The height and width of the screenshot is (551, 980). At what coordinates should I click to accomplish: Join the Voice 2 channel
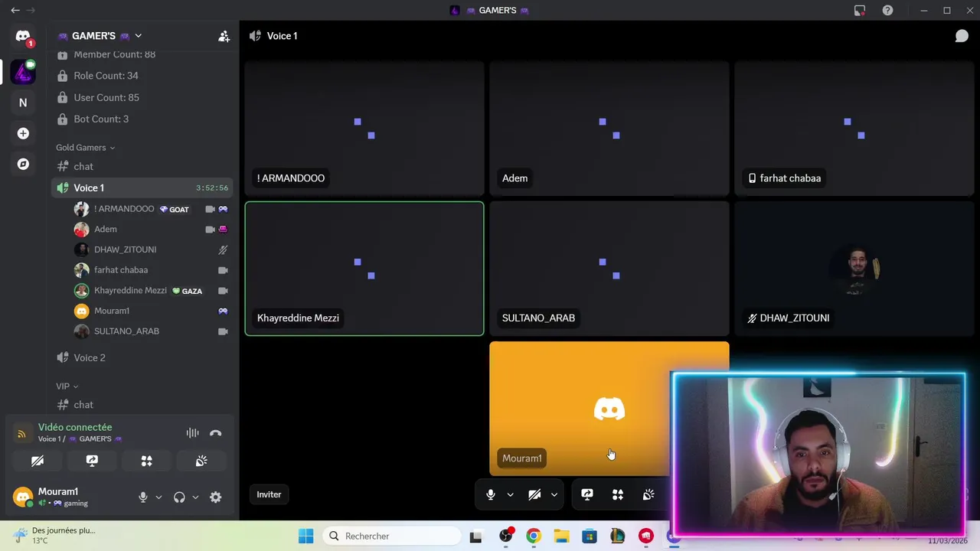(142, 357)
